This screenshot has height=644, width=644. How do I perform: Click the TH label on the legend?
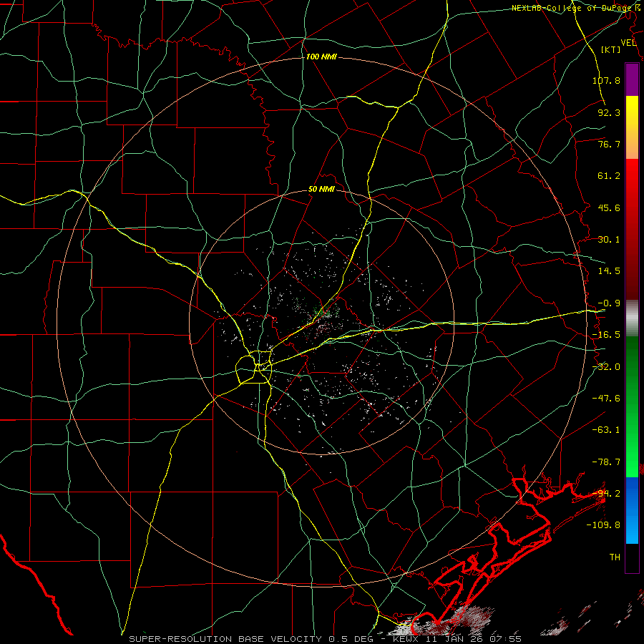tap(615, 557)
